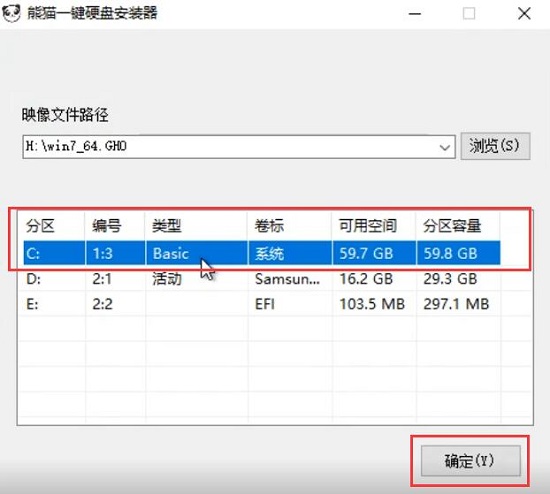Click the 29.3 GB capacity cell

click(x=458, y=279)
